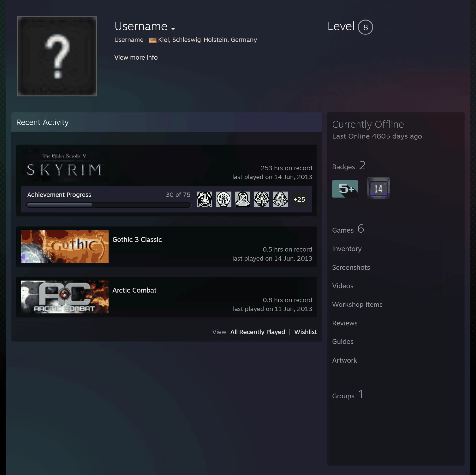This screenshot has height=475, width=476.
Task: Open the Wishlist link
Action: point(305,332)
